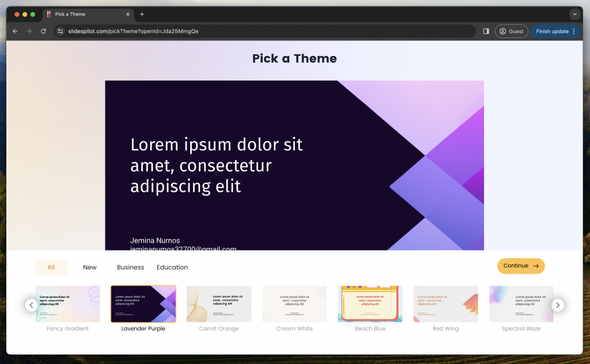Image resolution: width=590 pixels, height=364 pixels.
Task: Click the Fancy Gradient label text
Action: pos(68,329)
